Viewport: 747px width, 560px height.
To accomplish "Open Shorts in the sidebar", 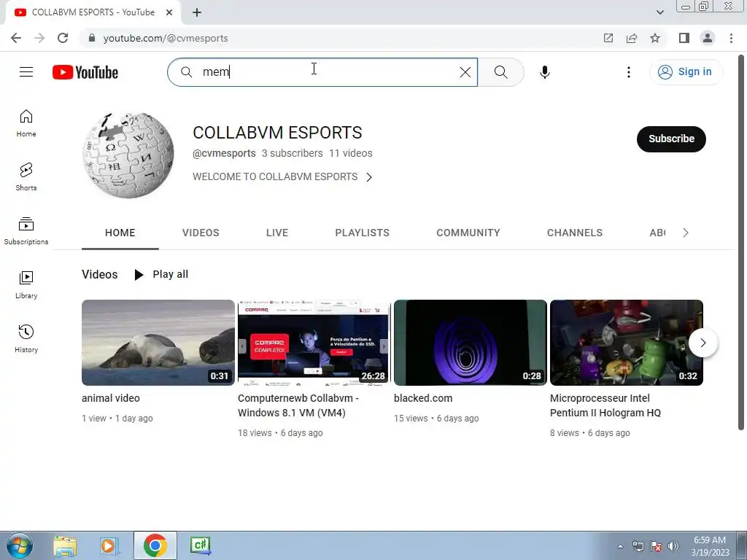I will (26, 177).
